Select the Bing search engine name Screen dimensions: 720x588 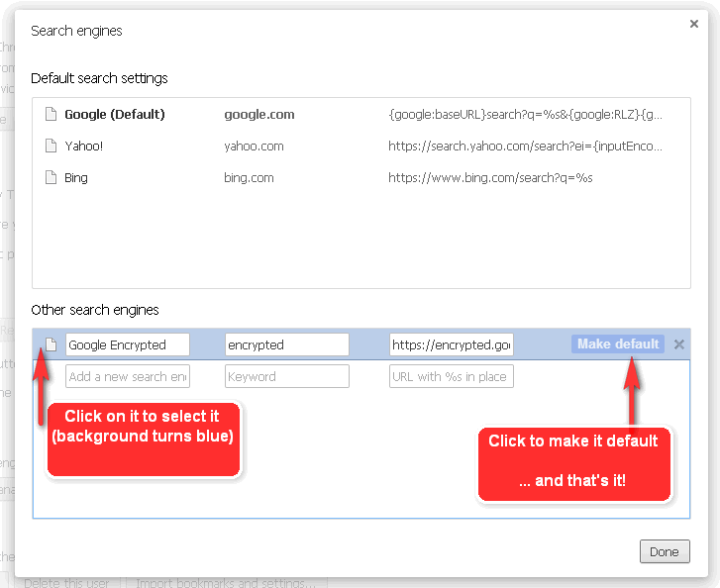[76, 178]
